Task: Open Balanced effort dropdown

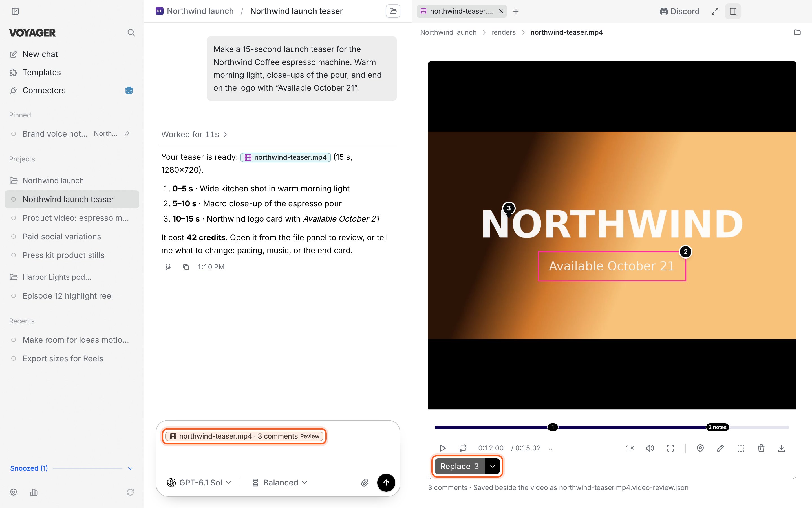Action: (x=279, y=483)
